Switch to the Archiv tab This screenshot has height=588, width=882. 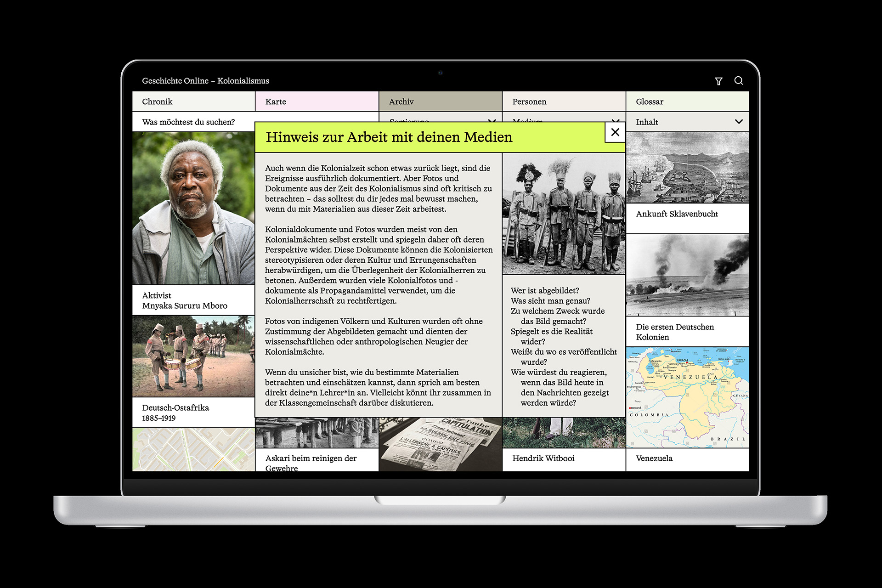(441, 102)
